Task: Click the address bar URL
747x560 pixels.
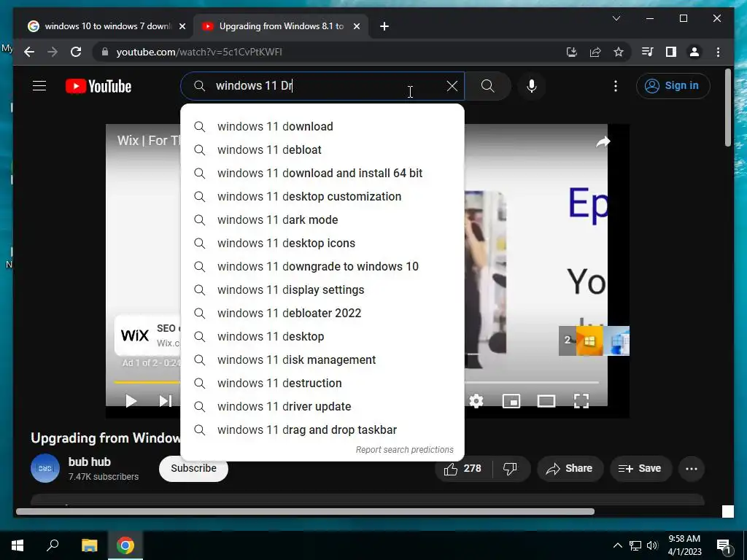Action: point(199,52)
